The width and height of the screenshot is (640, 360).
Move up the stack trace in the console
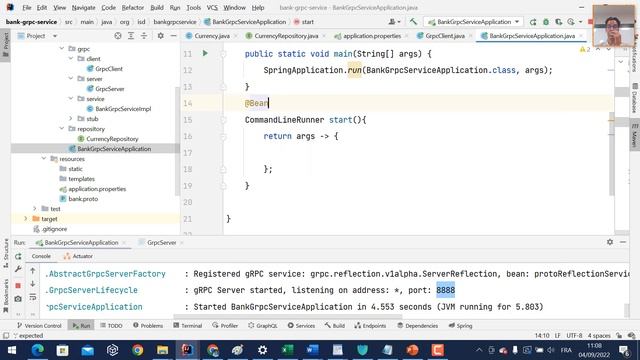tap(33, 271)
